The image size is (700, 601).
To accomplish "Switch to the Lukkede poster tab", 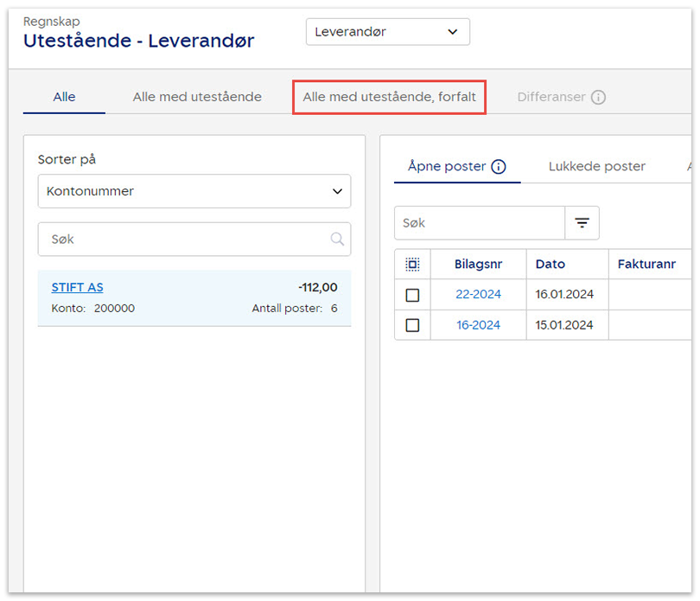I will 596,166.
